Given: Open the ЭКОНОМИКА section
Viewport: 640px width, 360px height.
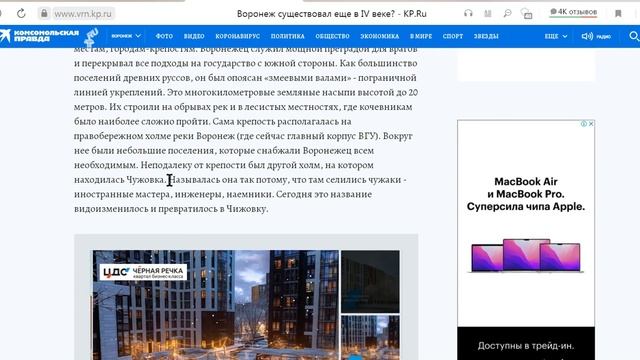Looking at the screenshot, I should pyautogui.click(x=380, y=36).
